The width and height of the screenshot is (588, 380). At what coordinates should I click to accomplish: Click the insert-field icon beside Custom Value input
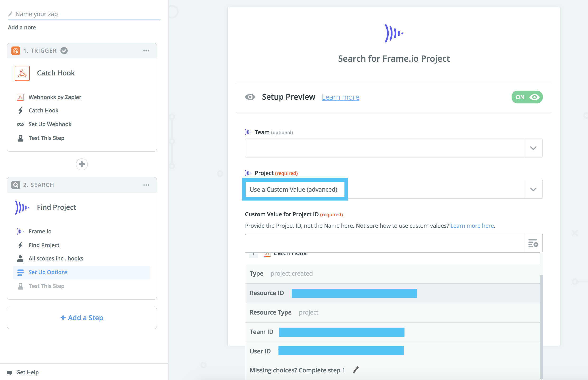pos(533,243)
